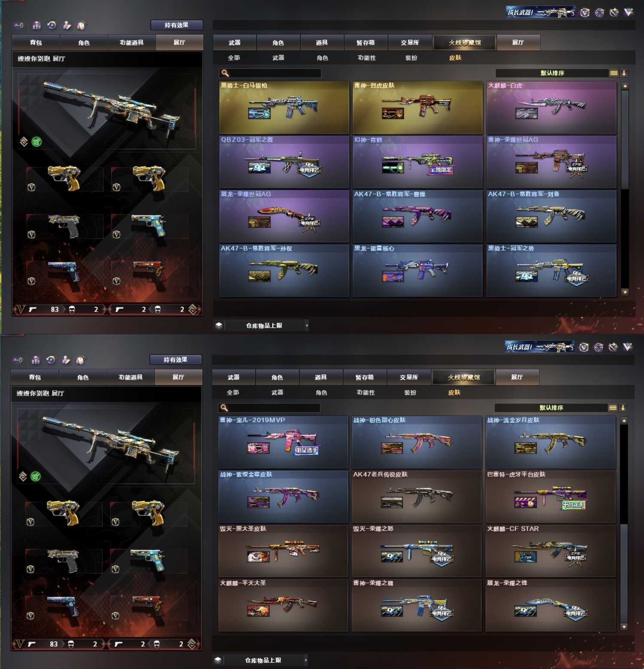Click the replay circular-arrow icon in upper window

[x=52, y=25]
